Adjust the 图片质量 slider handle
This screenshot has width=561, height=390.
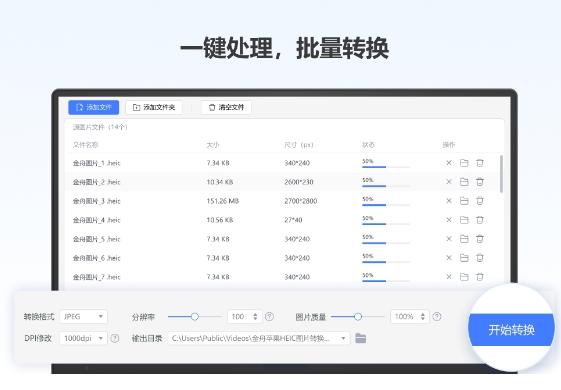tap(358, 317)
